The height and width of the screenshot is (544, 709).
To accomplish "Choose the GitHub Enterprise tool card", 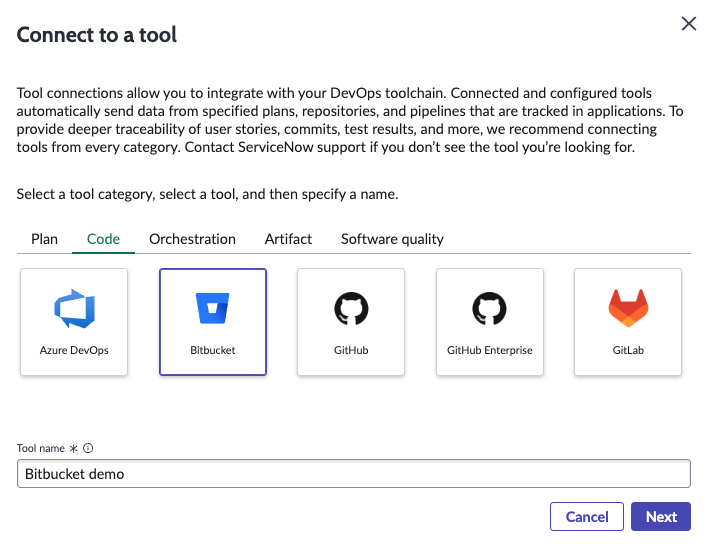I will 490,322.
